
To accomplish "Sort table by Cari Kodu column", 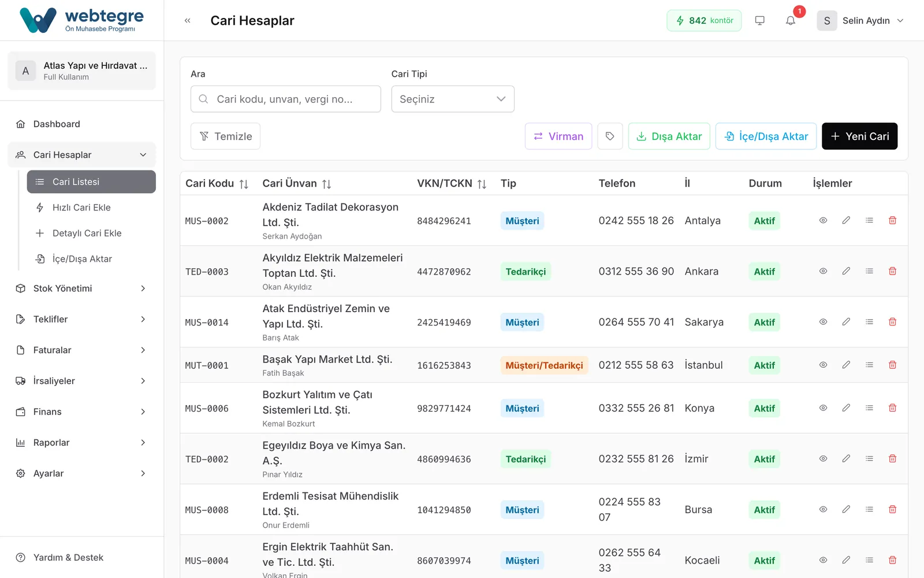I will point(244,184).
